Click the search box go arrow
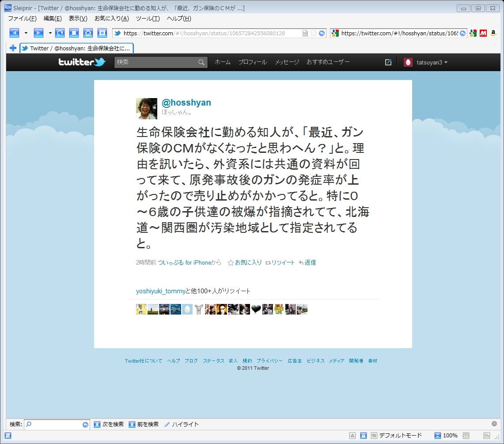Screen dimensions: 504x444 click(x=463, y=33)
